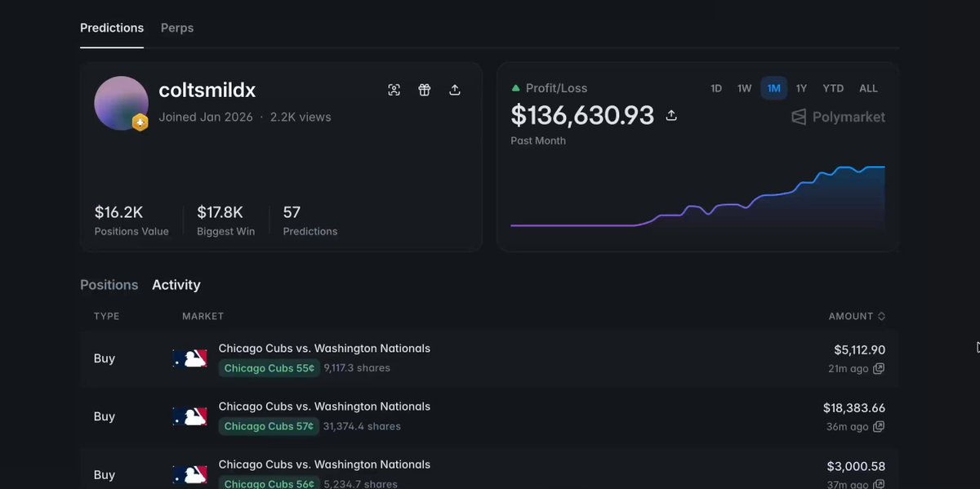Screen dimensions: 980x489
Task: Open Cubs vs. Nationals market bought 37m ago
Action: point(324,465)
